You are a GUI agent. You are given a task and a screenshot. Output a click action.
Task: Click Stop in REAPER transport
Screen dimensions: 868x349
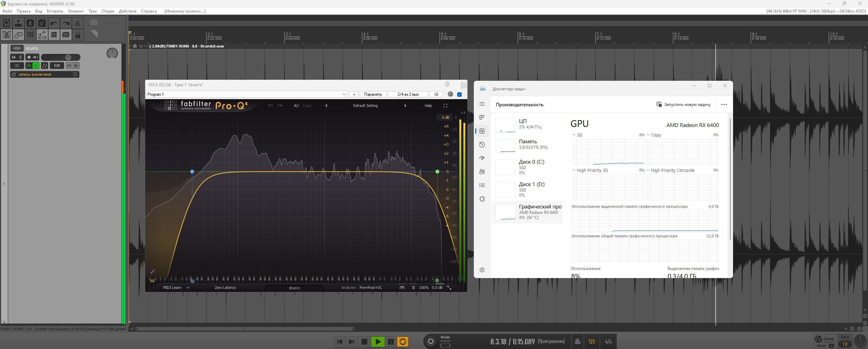(x=364, y=342)
